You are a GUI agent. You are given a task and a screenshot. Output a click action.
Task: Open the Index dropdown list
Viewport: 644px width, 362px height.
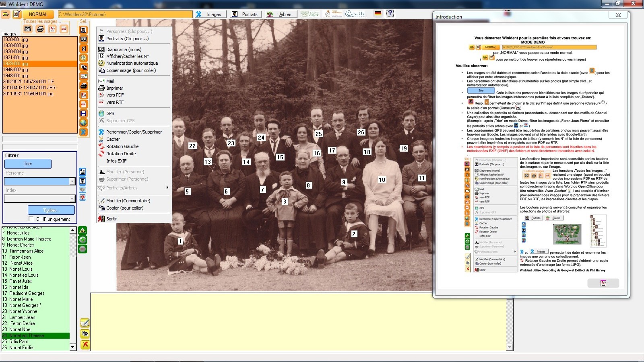(72, 199)
